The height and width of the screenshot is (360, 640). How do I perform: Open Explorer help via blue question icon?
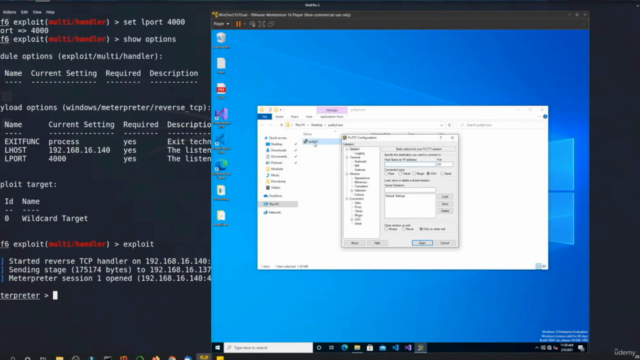pyautogui.click(x=545, y=117)
